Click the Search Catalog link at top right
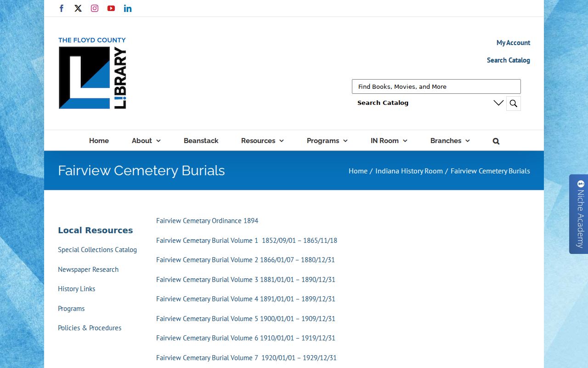This screenshot has width=588, height=368. [x=509, y=60]
